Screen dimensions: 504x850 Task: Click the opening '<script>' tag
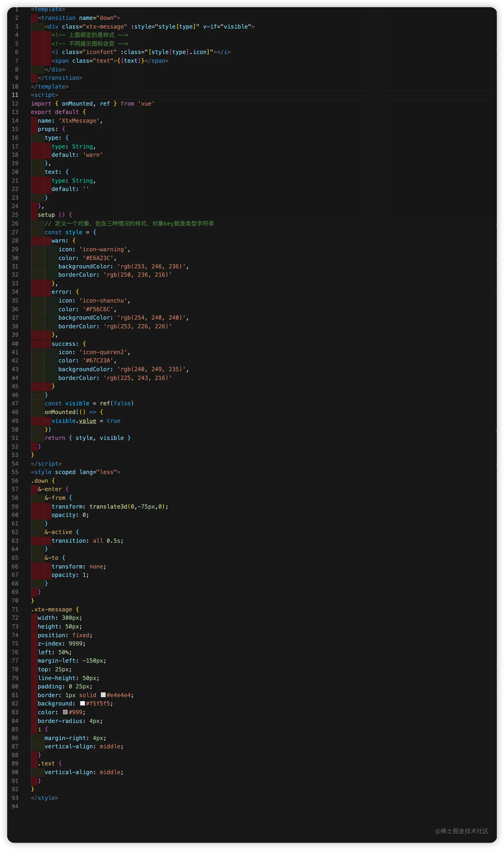pos(44,95)
